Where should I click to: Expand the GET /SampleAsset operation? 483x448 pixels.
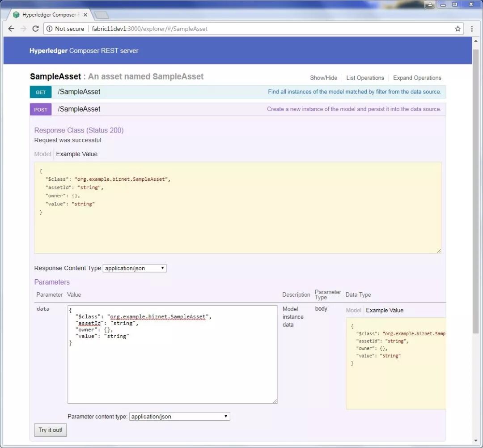tap(79, 92)
